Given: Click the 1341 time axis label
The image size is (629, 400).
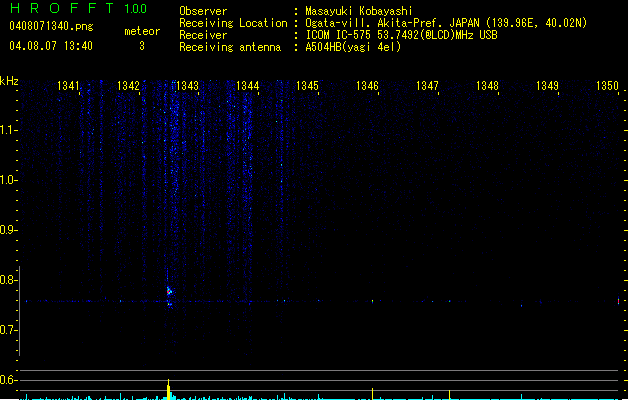Looking at the screenshot, I should point(68,86).
